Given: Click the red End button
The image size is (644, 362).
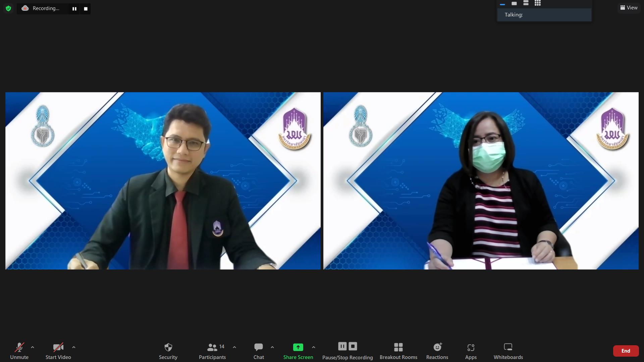Looking at the screenshot, I should 626,351.
